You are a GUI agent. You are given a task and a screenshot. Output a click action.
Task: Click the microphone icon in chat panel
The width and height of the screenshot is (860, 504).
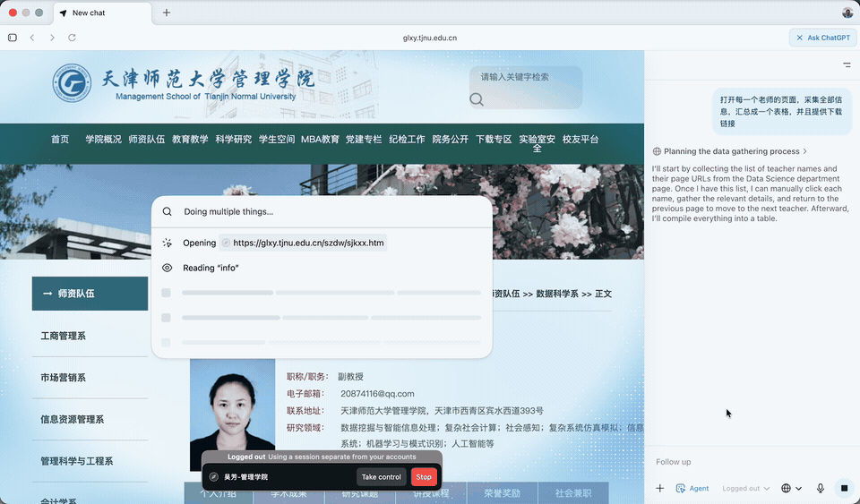pyautogui.click(x=820, y=488)
